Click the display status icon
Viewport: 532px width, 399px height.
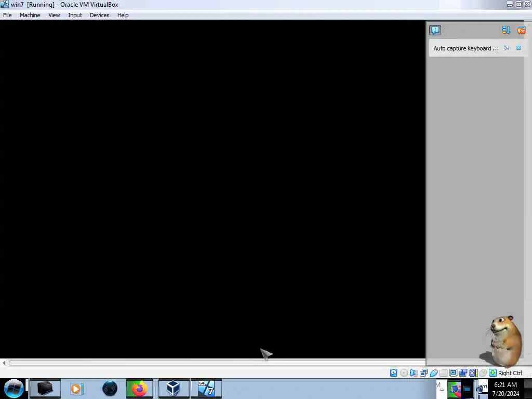click(453, 373)
